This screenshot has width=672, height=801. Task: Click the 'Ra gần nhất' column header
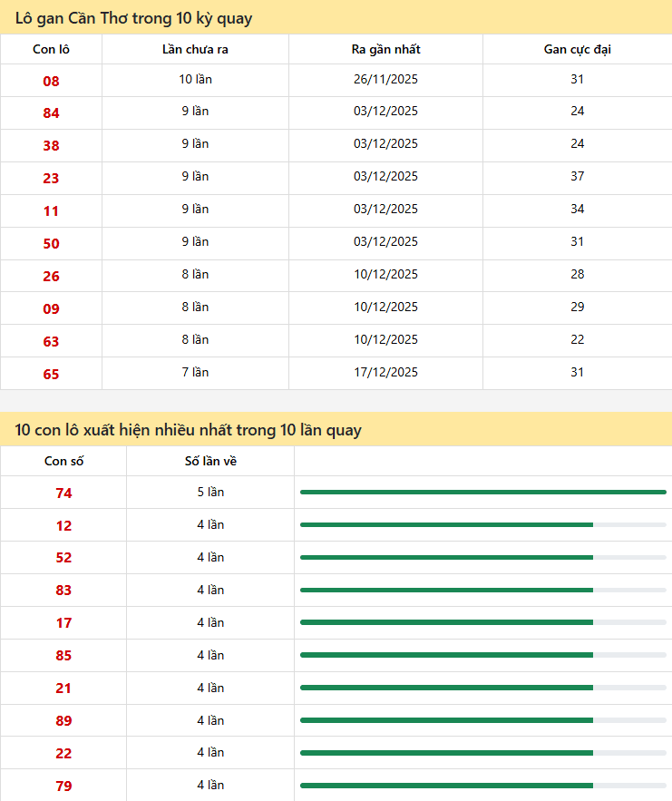[385, 49]
